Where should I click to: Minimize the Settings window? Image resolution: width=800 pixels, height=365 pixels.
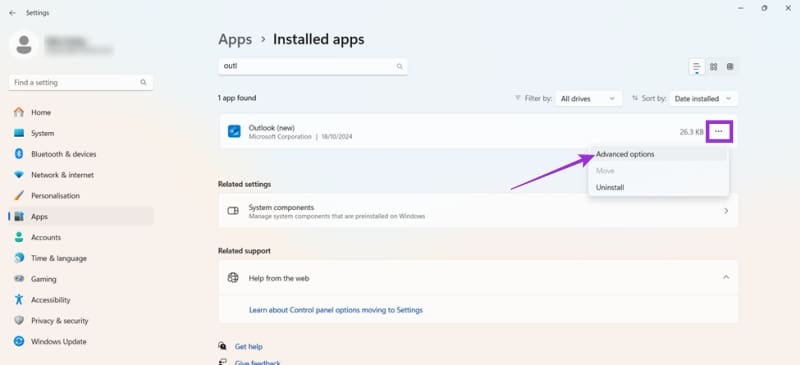[x=740, y=8]
